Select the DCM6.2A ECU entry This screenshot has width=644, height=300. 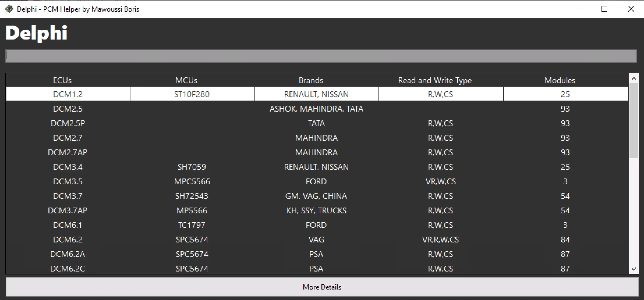[68, 254]
